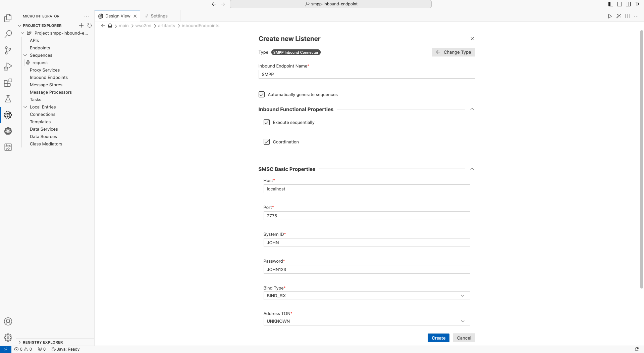Uncheck the Coordination option
This screenshot has width=644, height=353.
[267, 142]
